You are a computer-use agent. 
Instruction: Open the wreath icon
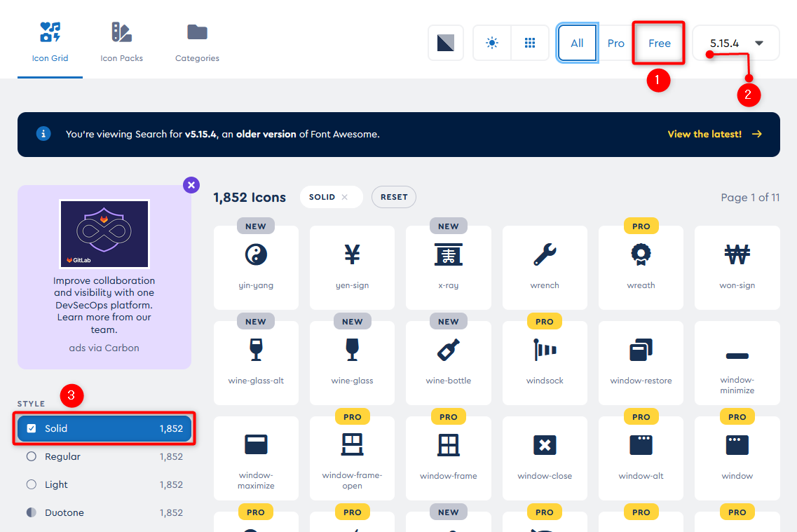pos(641,268)
